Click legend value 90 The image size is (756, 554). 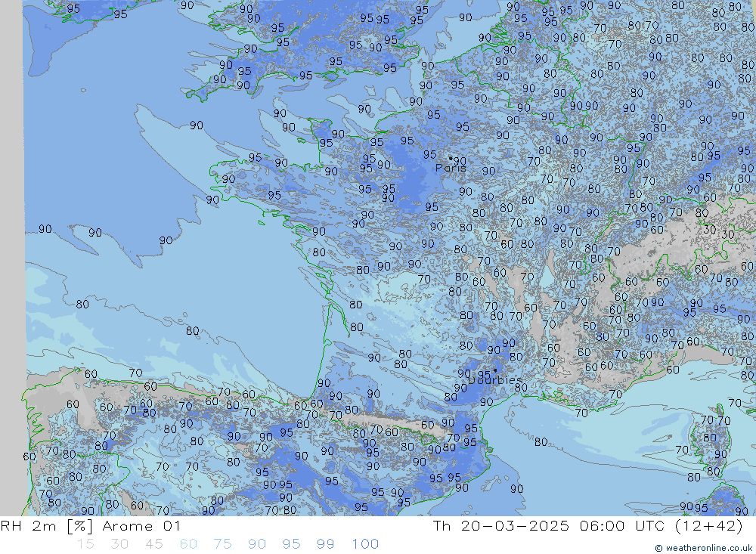(x=257, y=544)
